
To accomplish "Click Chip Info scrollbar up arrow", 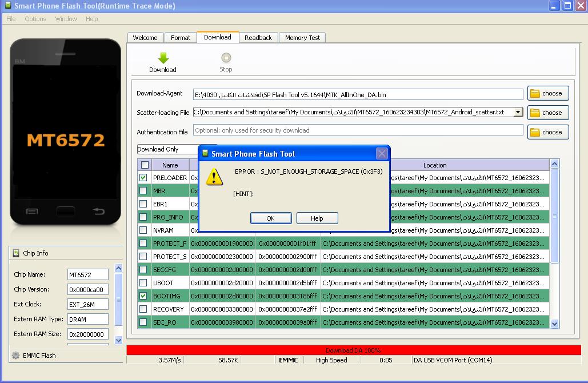I will (x=118, y=268).
